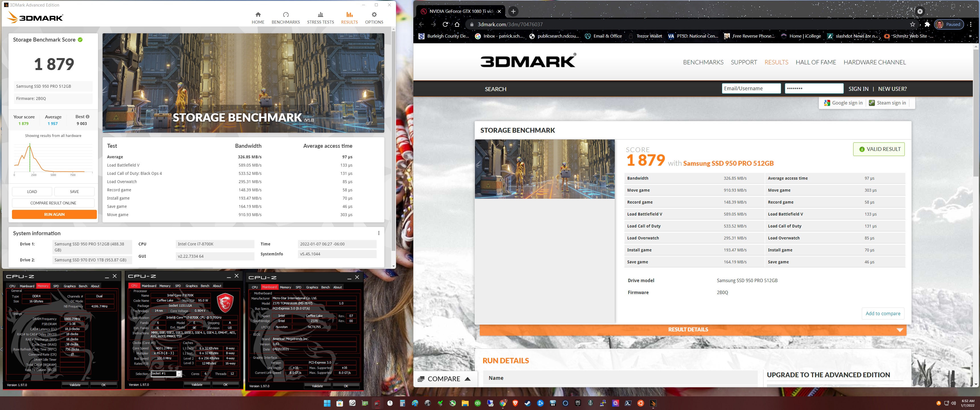Open Home in 3DMark app navigation
Image resolution: width=980 pixels, height=410 pixels.
coord(258,18)
